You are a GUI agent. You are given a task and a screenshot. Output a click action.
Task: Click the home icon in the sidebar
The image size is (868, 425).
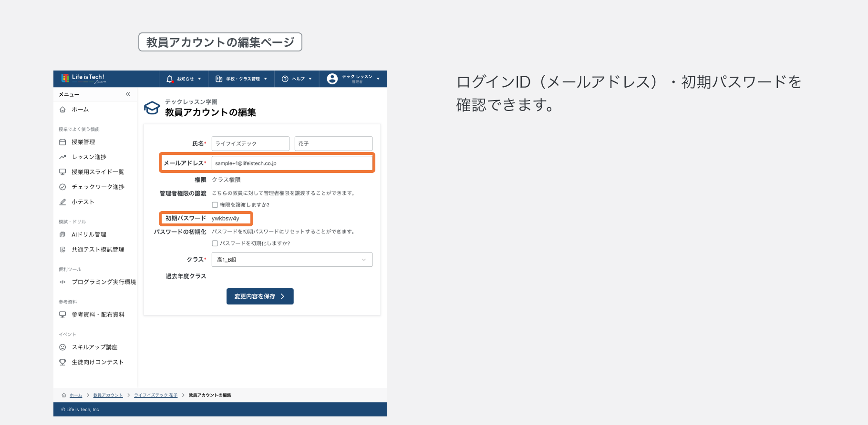click(62, 110)
